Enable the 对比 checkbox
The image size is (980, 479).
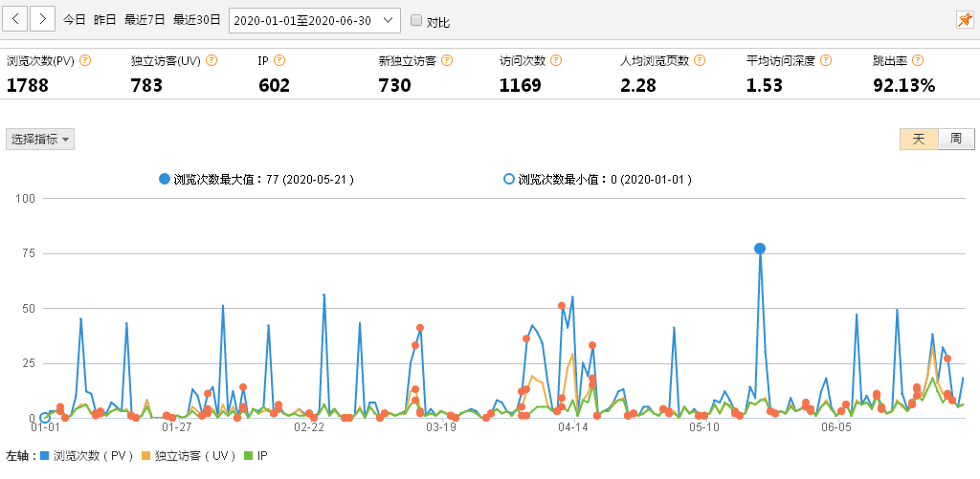click(415, 21)
